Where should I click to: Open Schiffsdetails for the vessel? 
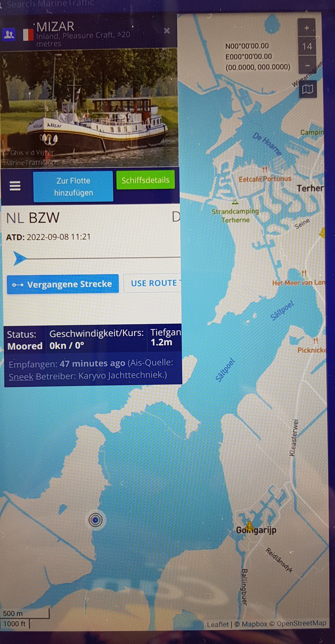point(146,180)
